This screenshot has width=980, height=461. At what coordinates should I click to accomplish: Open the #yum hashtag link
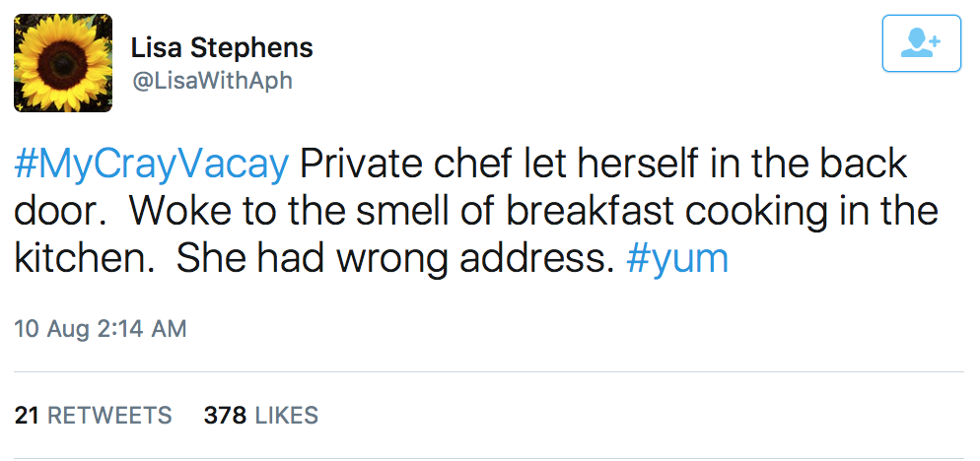click(x=677, y=258)
